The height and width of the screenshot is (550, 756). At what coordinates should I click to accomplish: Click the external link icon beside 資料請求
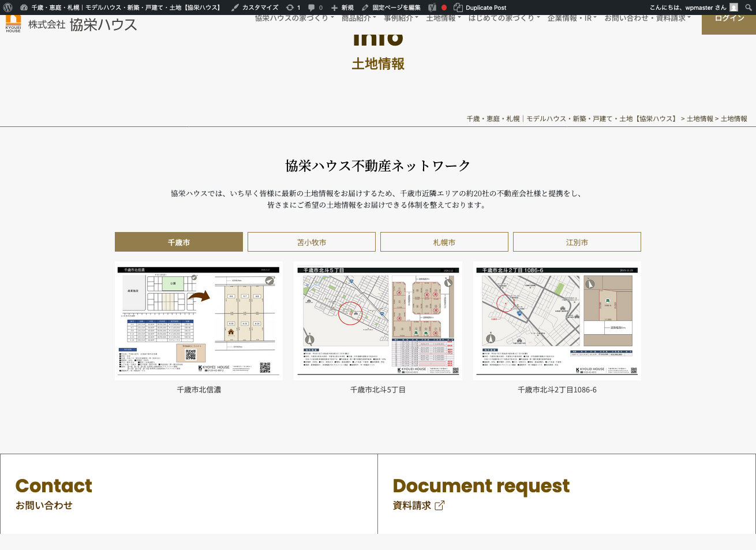[440, 506]
